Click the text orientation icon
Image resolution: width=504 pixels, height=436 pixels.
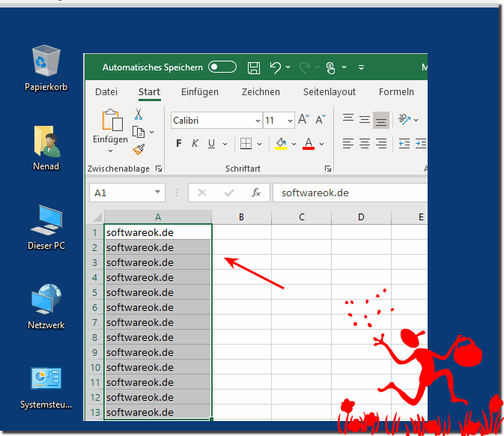point(404,120)
